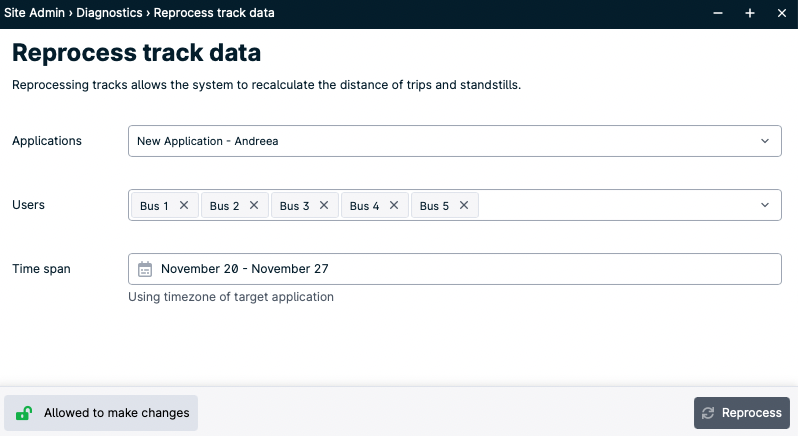
Task: Open the New Application - Andreea combo box
Action: (454, 141)
